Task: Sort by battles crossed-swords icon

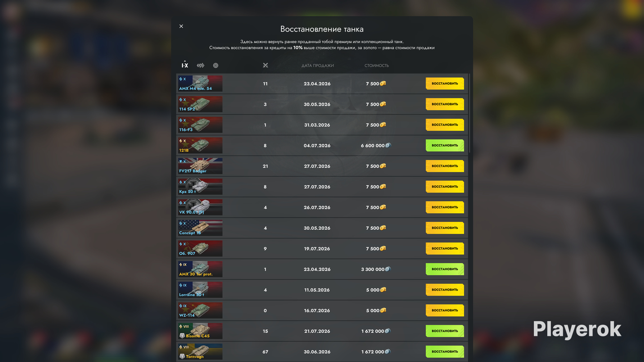Action: pyautogui.click(x=265, y=66)
